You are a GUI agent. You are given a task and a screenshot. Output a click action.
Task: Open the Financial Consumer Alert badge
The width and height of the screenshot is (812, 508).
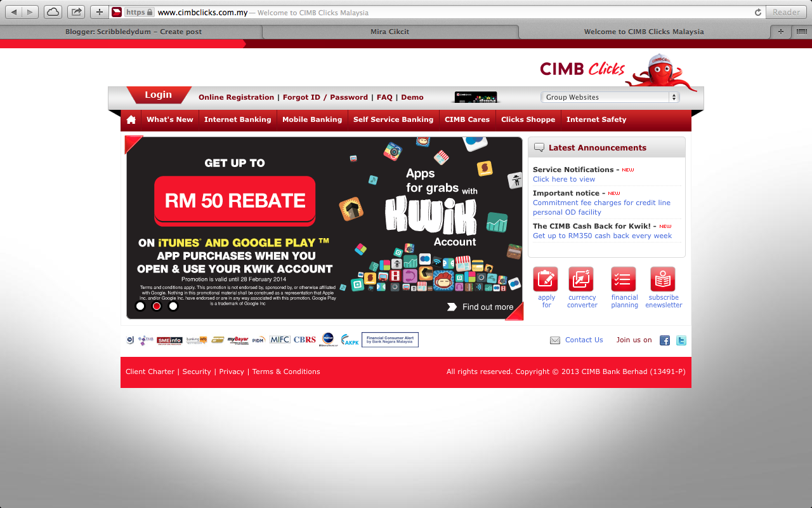tap(390, 340)
